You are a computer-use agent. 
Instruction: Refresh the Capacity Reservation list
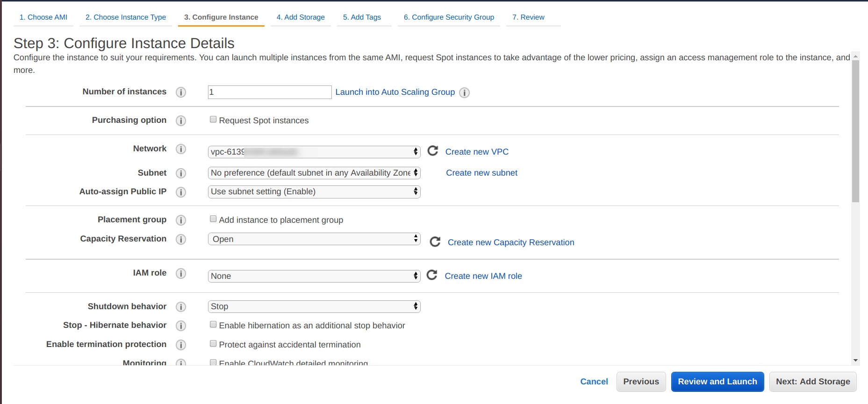[x=435, y=242]
